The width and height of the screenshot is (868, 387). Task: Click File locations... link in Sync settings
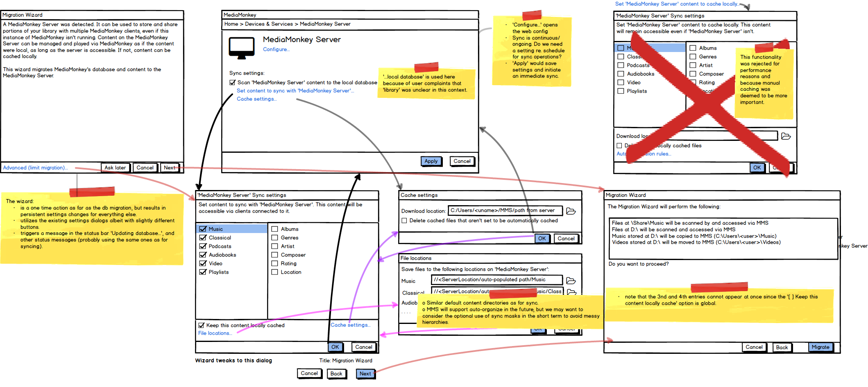(x=215, y=333)
